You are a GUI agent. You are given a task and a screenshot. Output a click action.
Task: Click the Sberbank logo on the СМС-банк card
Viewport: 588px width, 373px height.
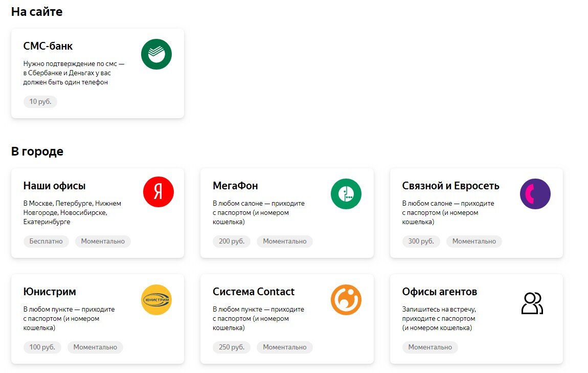click(156, 54)
